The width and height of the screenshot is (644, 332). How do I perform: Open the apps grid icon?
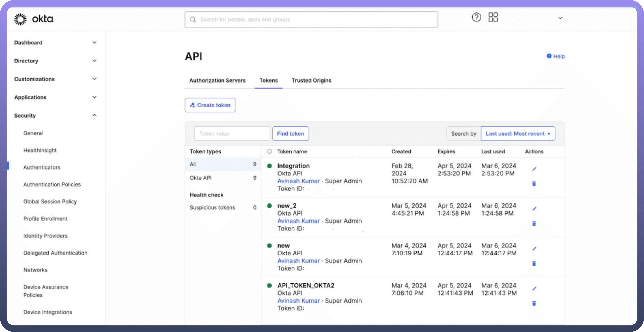point(493,18)
